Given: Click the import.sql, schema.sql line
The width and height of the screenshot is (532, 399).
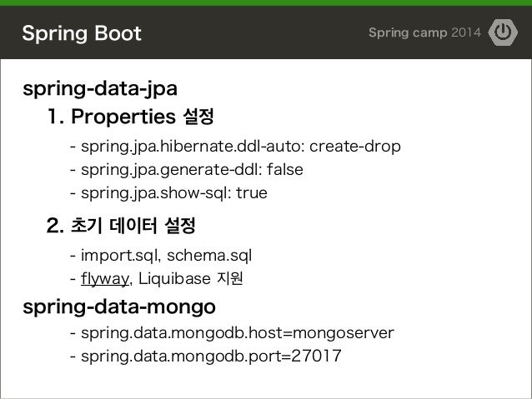Looking at the screenshot, I should 161,256.
